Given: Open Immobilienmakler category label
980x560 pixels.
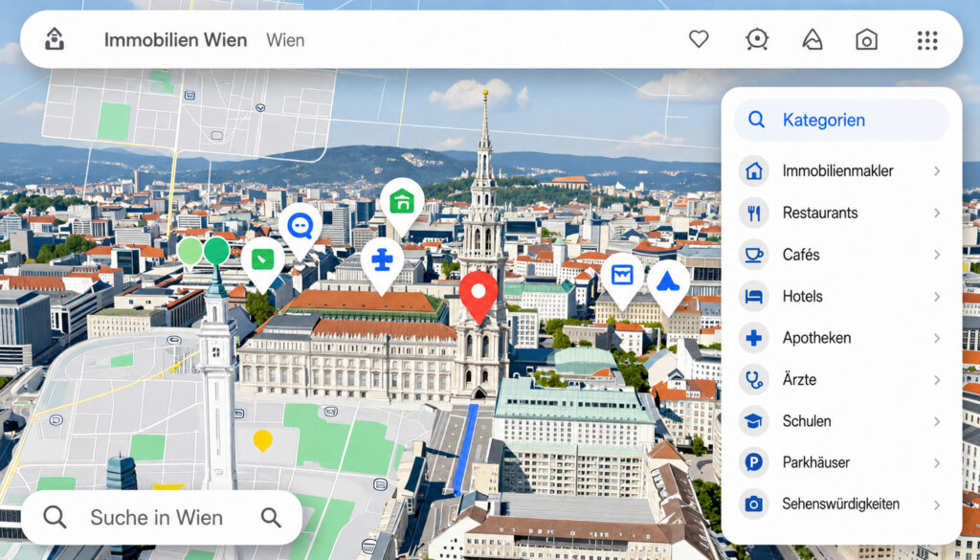Looking at the screenshot, I should click(x=837, y=170).
